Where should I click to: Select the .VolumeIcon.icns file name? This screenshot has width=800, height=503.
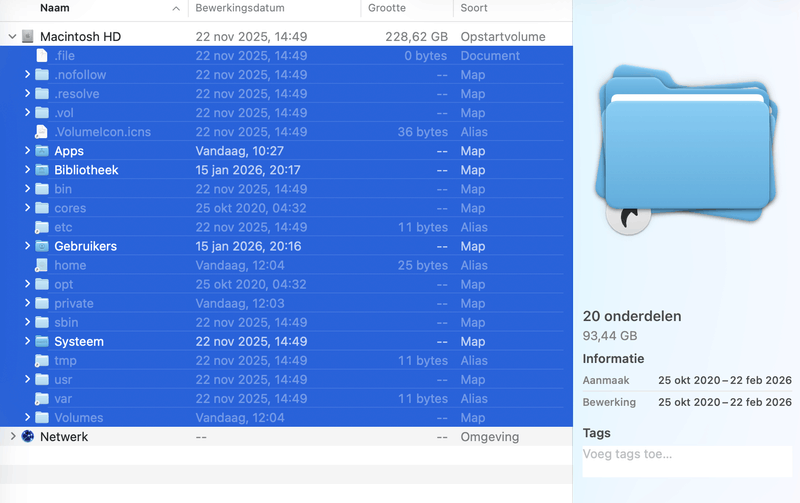coord(103,132)
